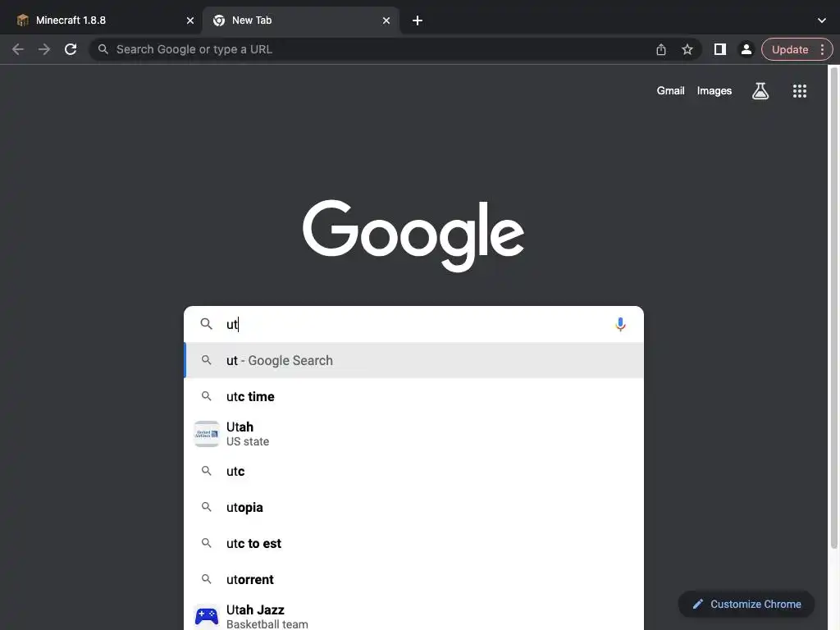840x630 pixels.
Task: Go back using the browser back arrow
Action: pyautogui.click(x=18, y=49)
